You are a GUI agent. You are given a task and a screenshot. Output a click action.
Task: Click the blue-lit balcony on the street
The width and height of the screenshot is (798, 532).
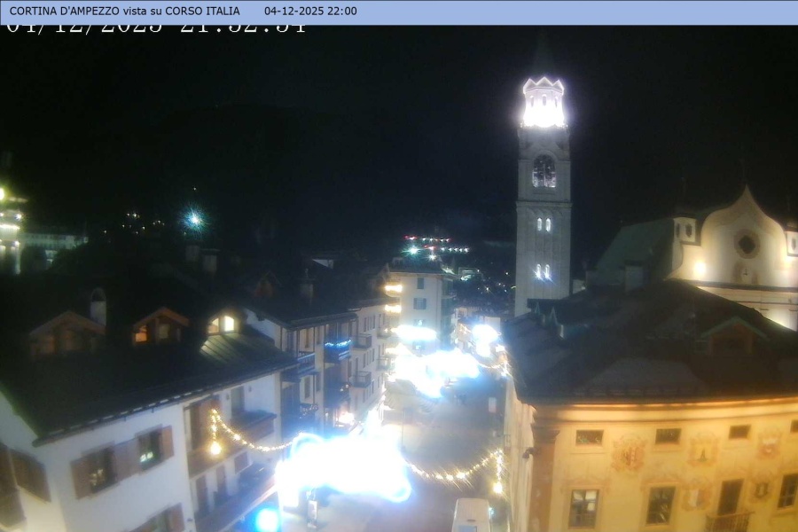point(337,348)
